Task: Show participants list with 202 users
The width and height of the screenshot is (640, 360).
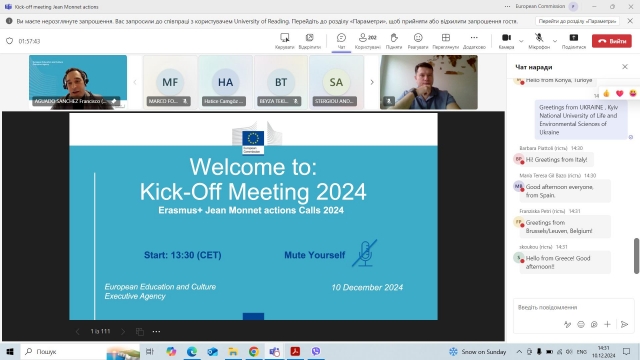Action: [367, 41]
